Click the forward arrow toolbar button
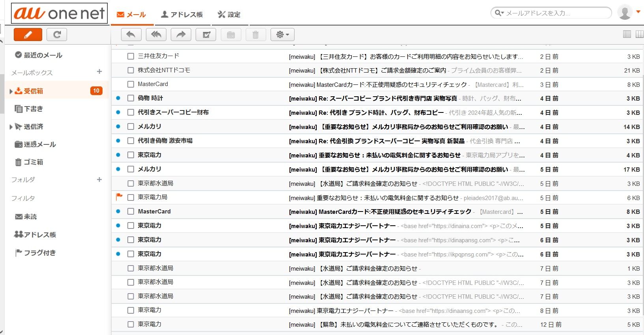The height and width of the screenshot is (335, 644). (x=181, y=35)
